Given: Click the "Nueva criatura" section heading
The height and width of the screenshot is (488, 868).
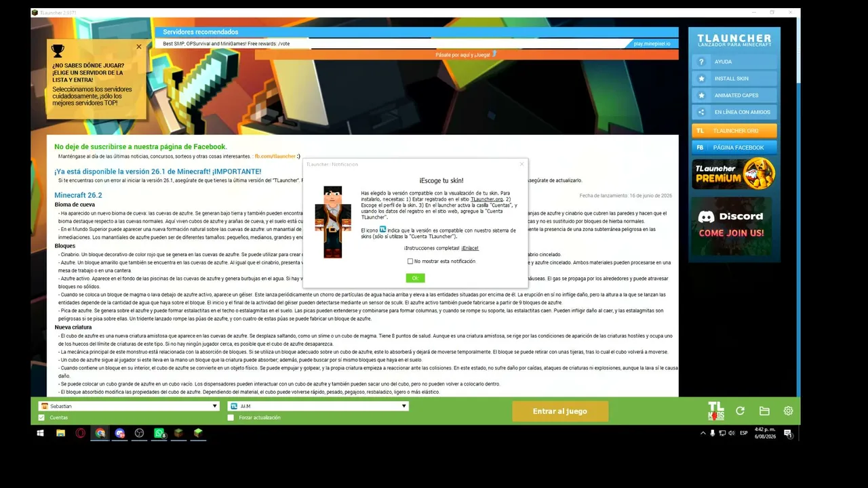Looking at the screenshot, I should click(75, 327).
